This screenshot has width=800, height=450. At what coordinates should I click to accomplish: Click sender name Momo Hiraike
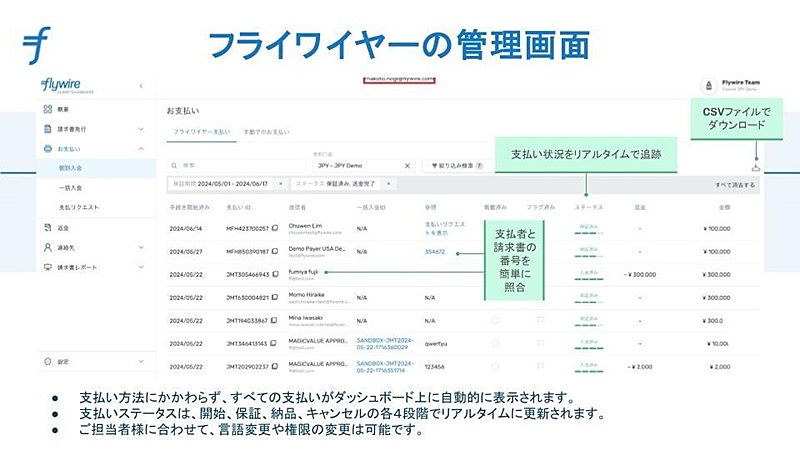306,294
